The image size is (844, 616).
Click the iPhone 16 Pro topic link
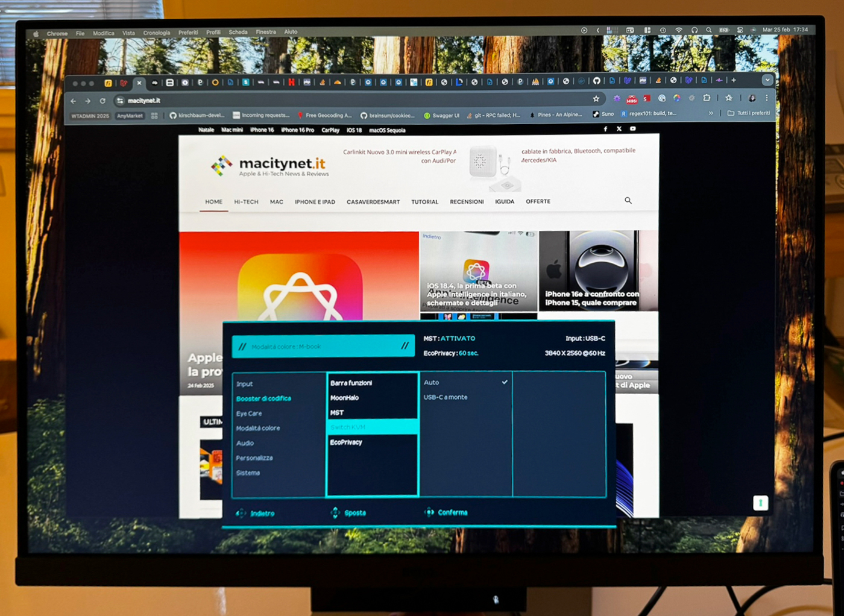tap(297, 130)
